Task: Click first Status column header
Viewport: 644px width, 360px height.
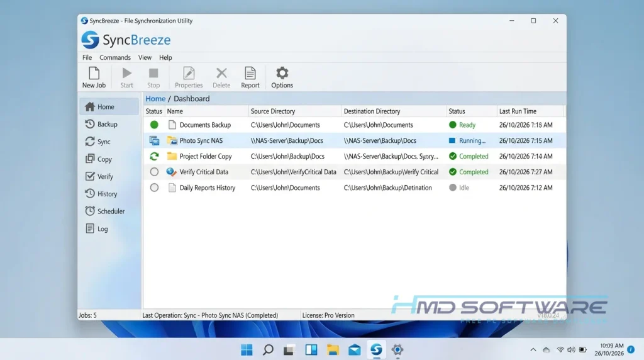Action: [154, 111]
